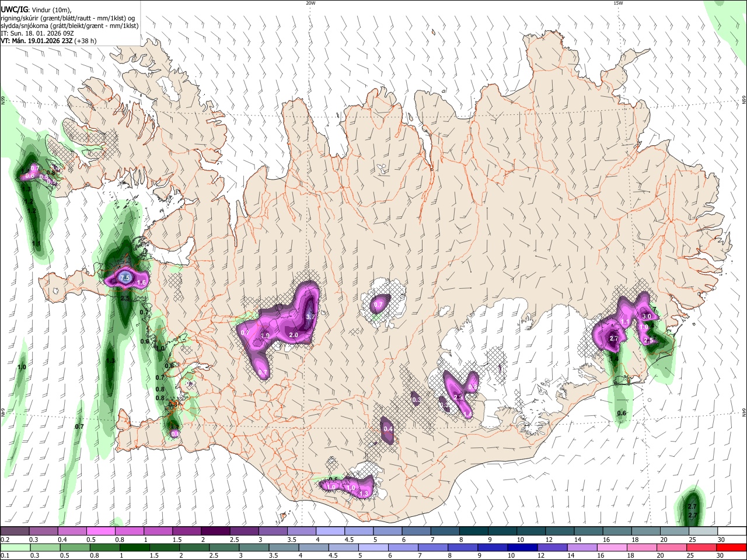Click the IT: Sun. 18. 01. 2026 09Z line
The width and height of the screenshot is (747, 560).
click(37, 33)
